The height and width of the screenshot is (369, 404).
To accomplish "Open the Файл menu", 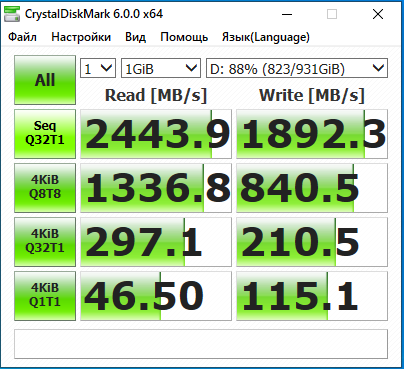I will coord(22,37).
